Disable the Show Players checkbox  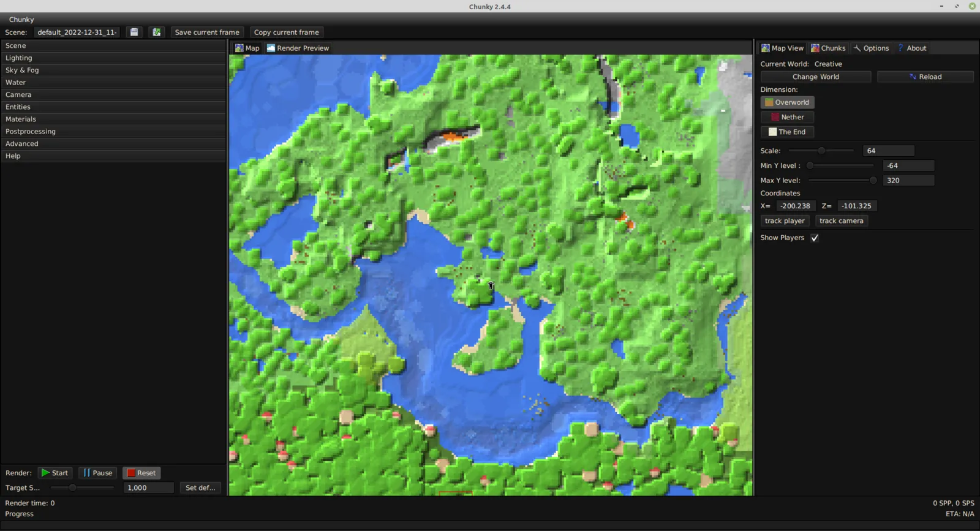click(815, 238)
